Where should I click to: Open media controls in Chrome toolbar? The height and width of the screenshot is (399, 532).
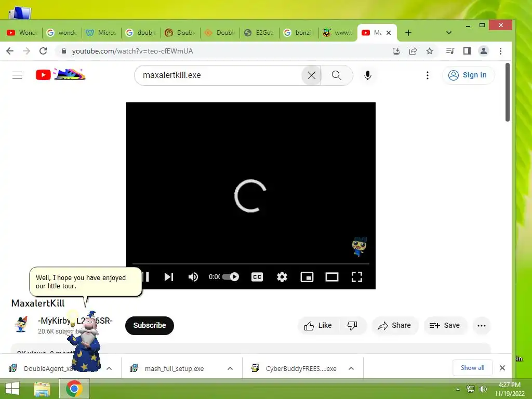pos(450,51)
